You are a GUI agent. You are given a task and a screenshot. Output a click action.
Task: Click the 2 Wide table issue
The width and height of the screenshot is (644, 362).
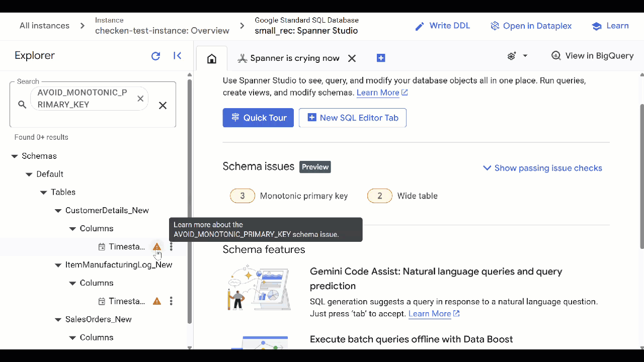(x=403, y=196)
